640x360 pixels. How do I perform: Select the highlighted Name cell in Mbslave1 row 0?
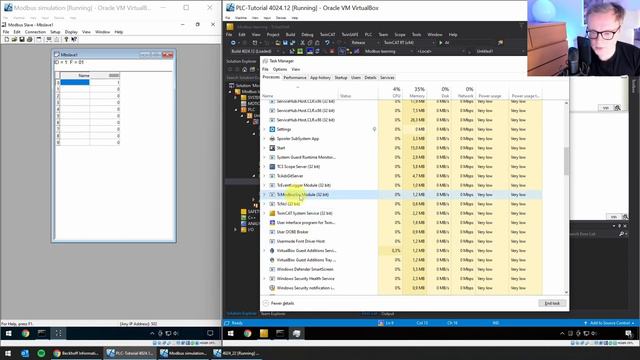(x=75, y=82)
